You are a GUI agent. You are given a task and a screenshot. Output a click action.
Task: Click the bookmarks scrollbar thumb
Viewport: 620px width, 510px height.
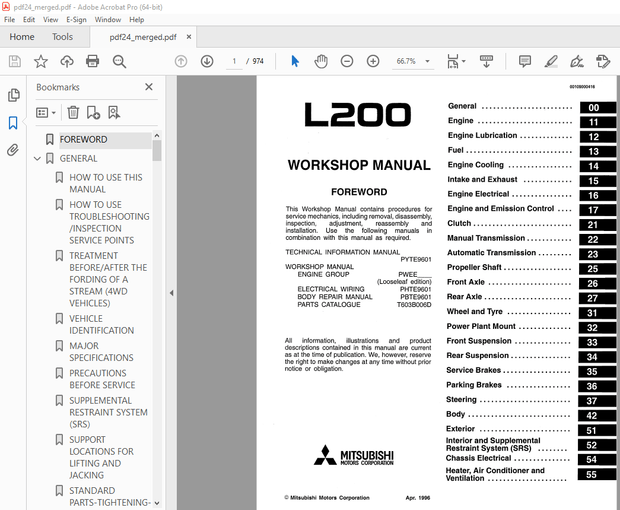[157, 151]
